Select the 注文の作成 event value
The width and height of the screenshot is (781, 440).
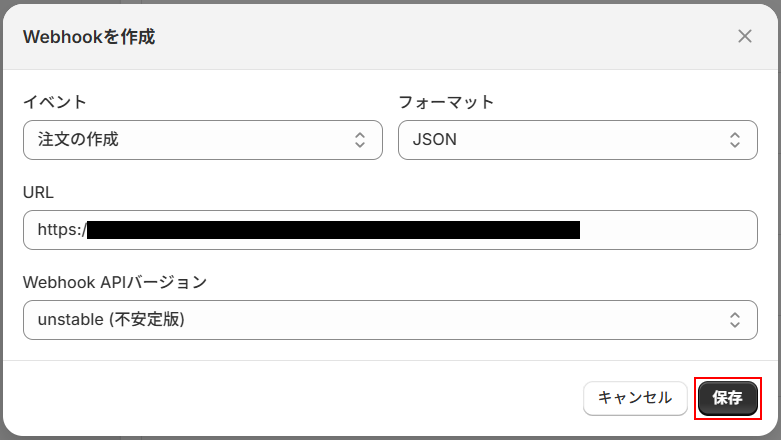tap(78, 140)
